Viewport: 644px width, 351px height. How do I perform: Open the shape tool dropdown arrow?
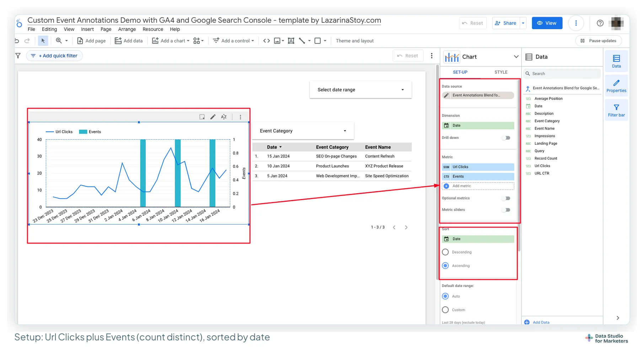click(325, 41)
